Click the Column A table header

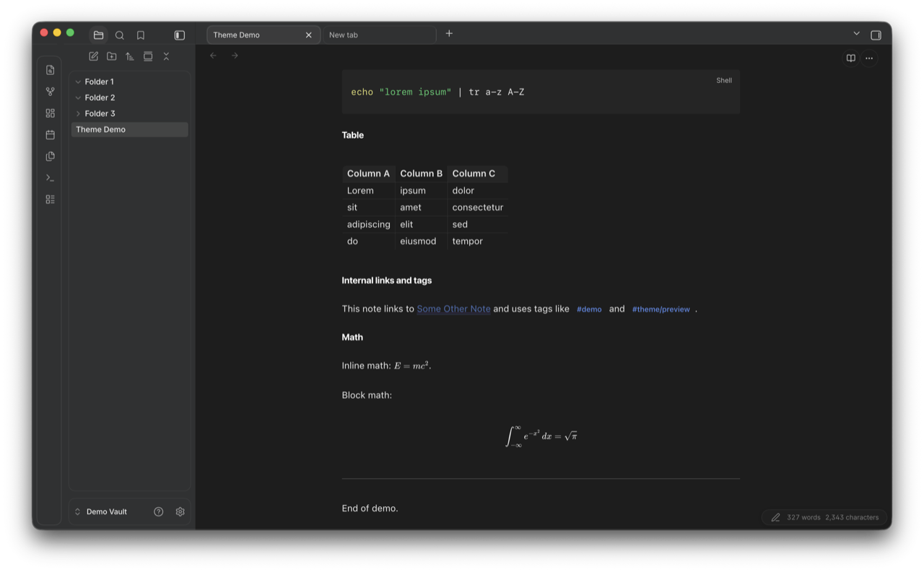click(368, 174)
